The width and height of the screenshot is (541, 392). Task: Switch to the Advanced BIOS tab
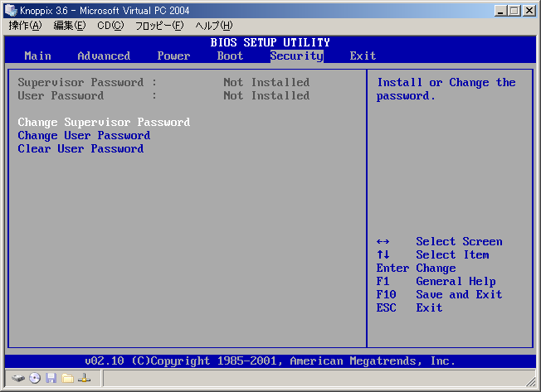(x=104, y=56)
